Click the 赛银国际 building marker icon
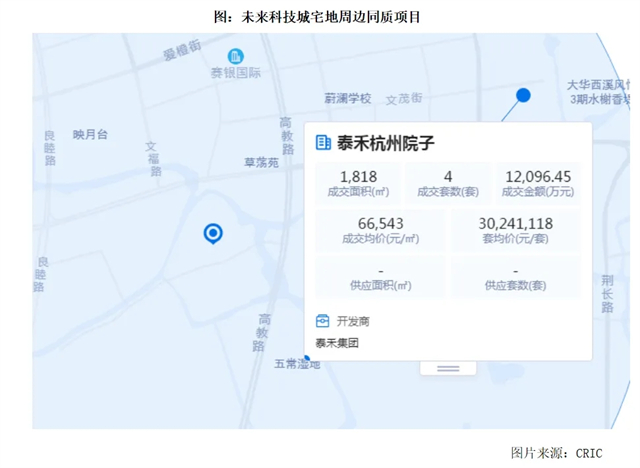Image resolution: width=640 pixels, height=468 pixels. coord(236,56)
